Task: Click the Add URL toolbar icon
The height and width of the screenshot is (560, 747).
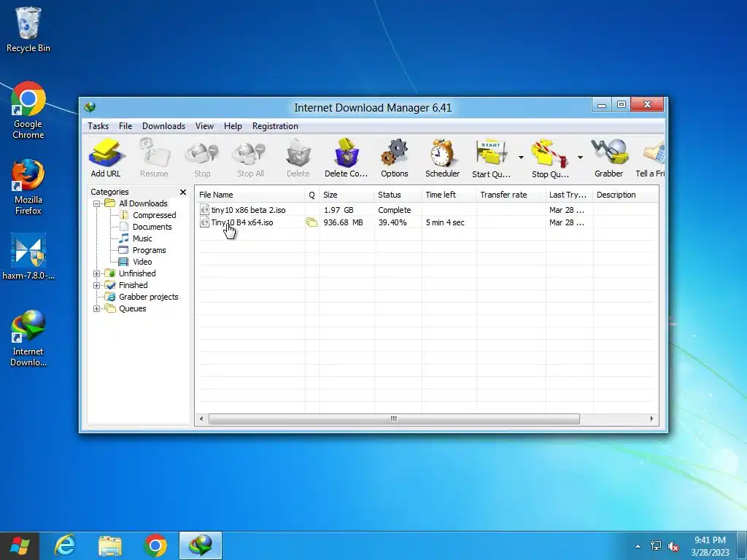Action: pyautogui.click(x=106, y=157)
